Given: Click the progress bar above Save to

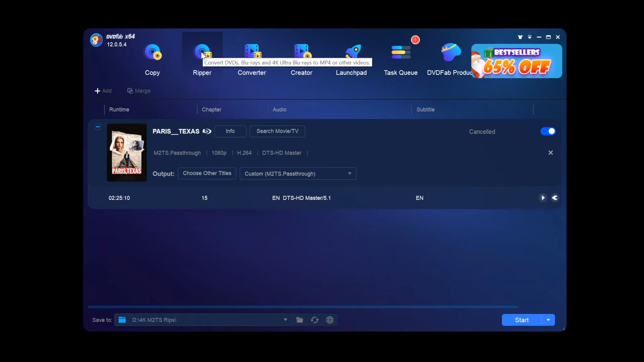Looking at the screenshot, I should tap(303, 307).
